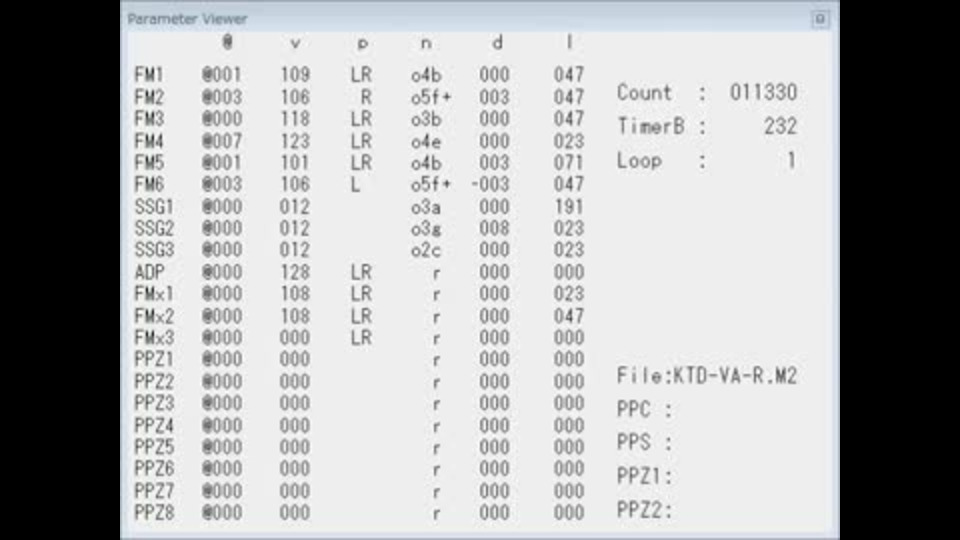Click the FM5 channel row label
This screenshot has width=960, height=540.
[149, 162]
